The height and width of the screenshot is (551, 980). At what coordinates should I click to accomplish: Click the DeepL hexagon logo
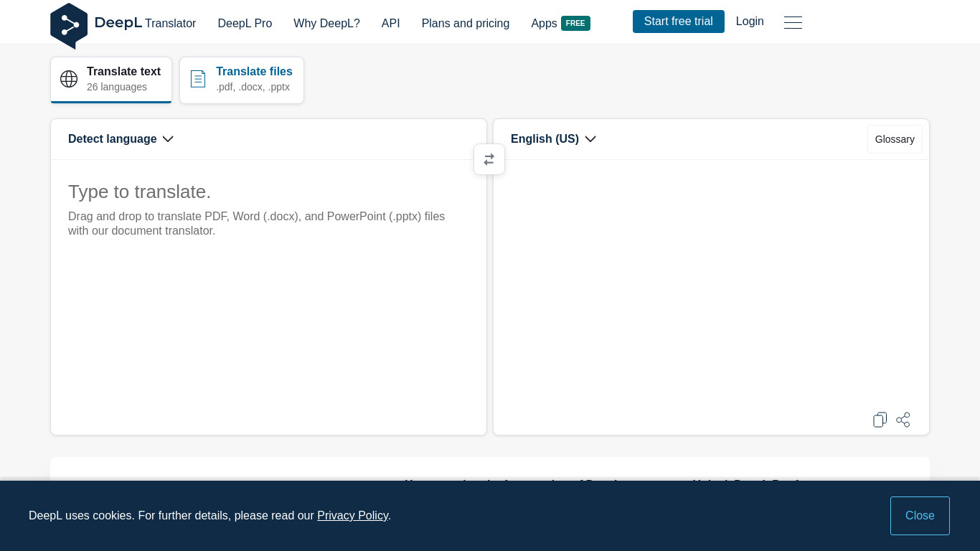coord(69,25)
